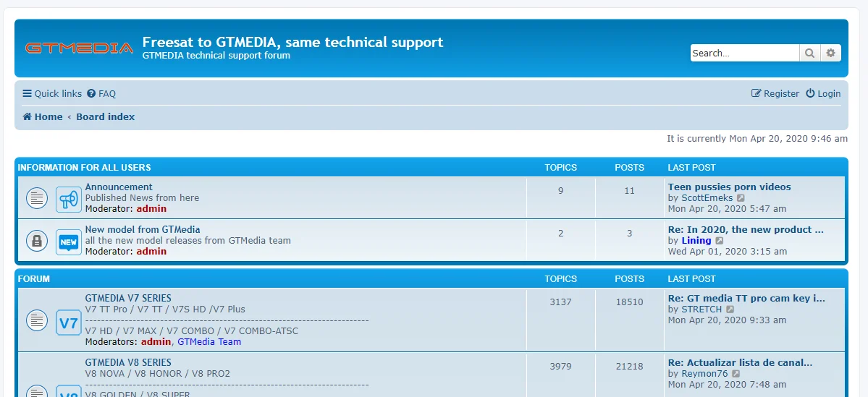
Task: Click the current time text 'Mon Apr 20, 2020 9:46 am'
Action: [788, 139]
